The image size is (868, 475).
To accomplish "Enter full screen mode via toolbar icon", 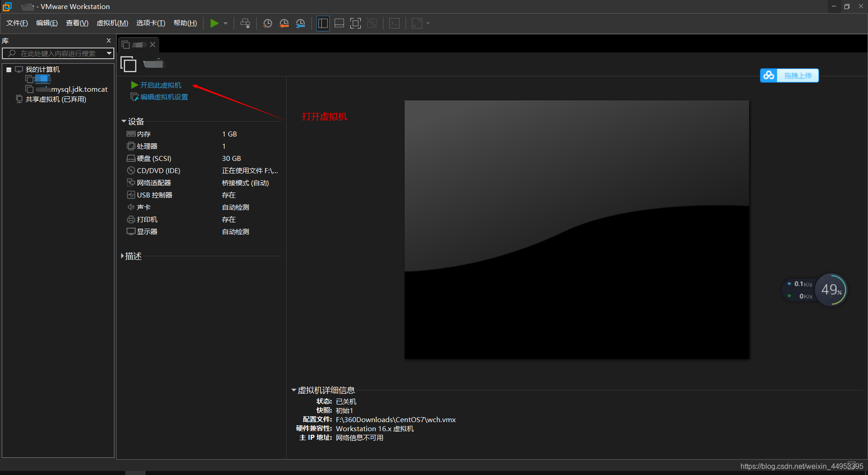I will [x=355, y=23].
